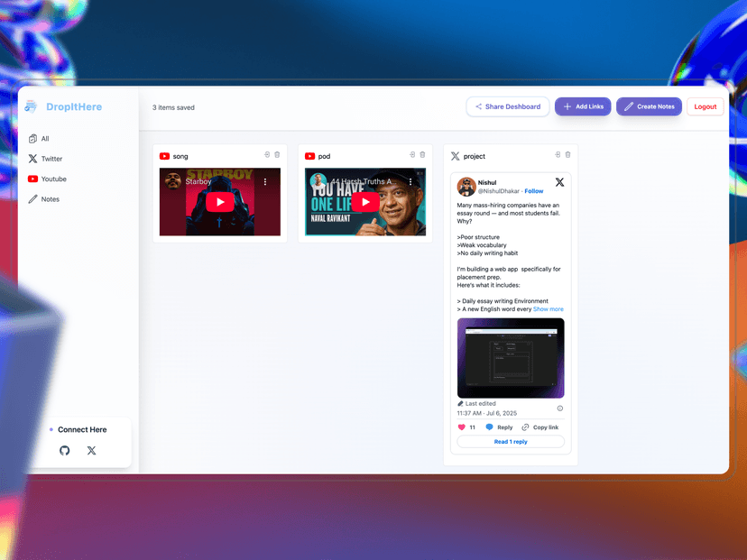Open the pod card's link icon
The width and height of the screenshot is (747, 560).
pyautogui.click(x=412, y=155)
